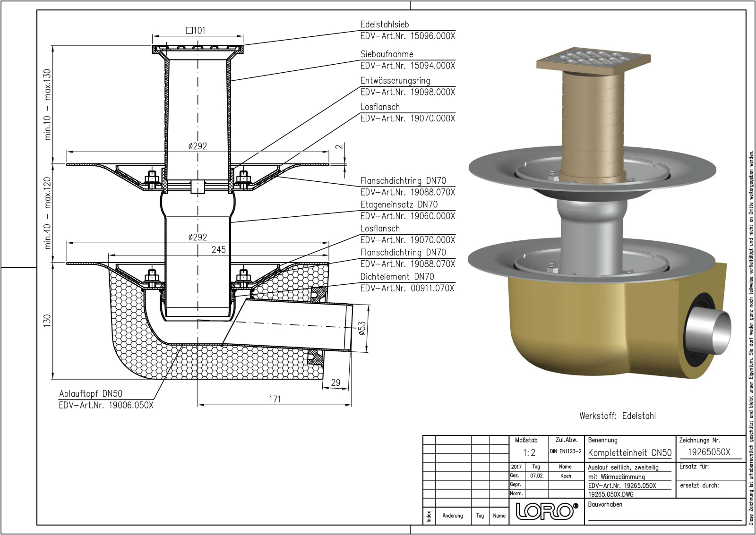Click the 1:2 scale value
Viewport: 756px width, 535px height.
point(529,452)
